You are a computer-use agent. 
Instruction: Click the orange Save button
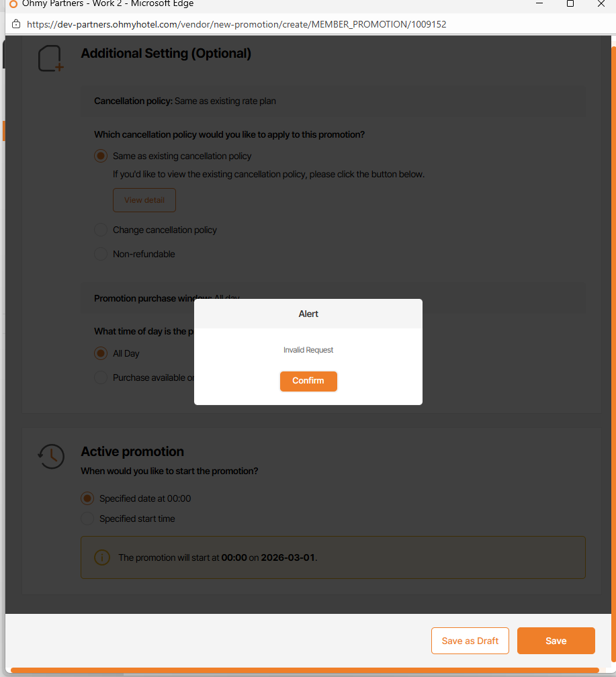[x=556, y=641]
